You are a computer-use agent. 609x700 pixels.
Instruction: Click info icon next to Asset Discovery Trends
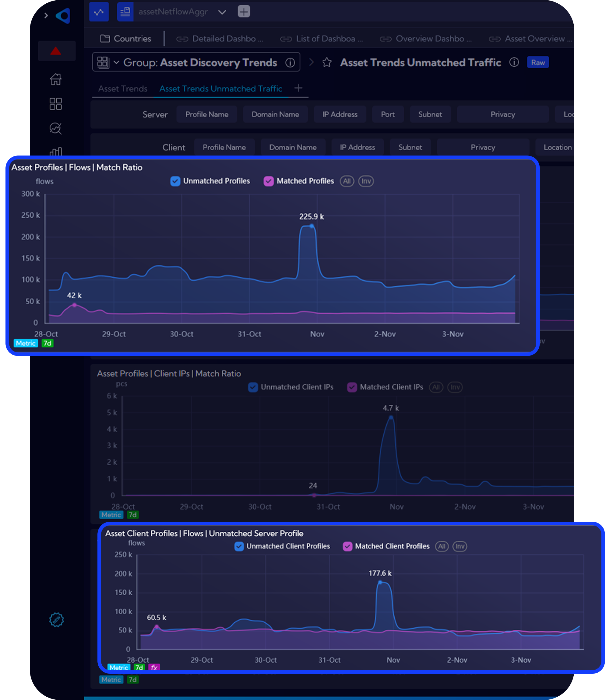pyautogui.click(x=290, y=62)
